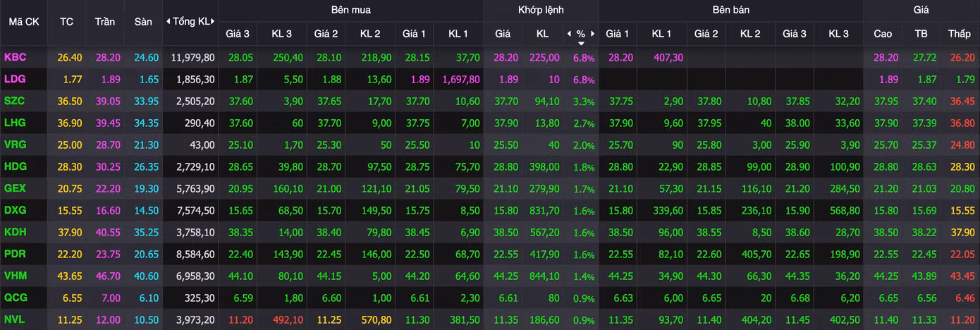Click the sort triangle under the % header

click(x=581, y=43)
